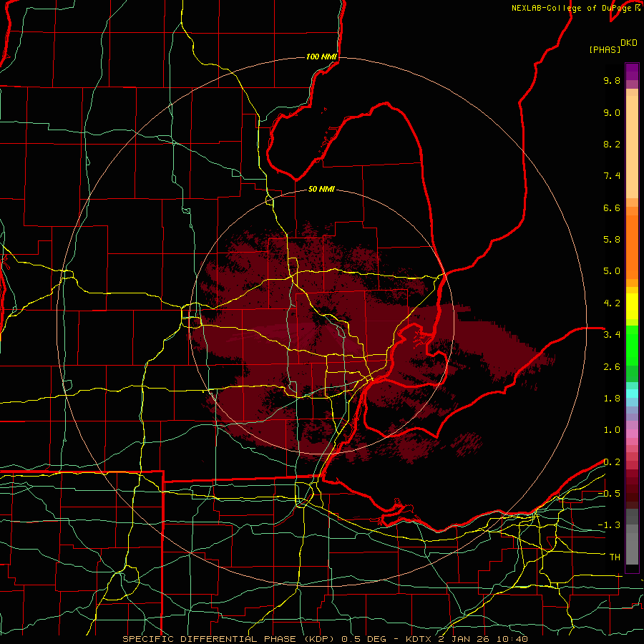Click the 4.2 scale value

coord(612,303)
